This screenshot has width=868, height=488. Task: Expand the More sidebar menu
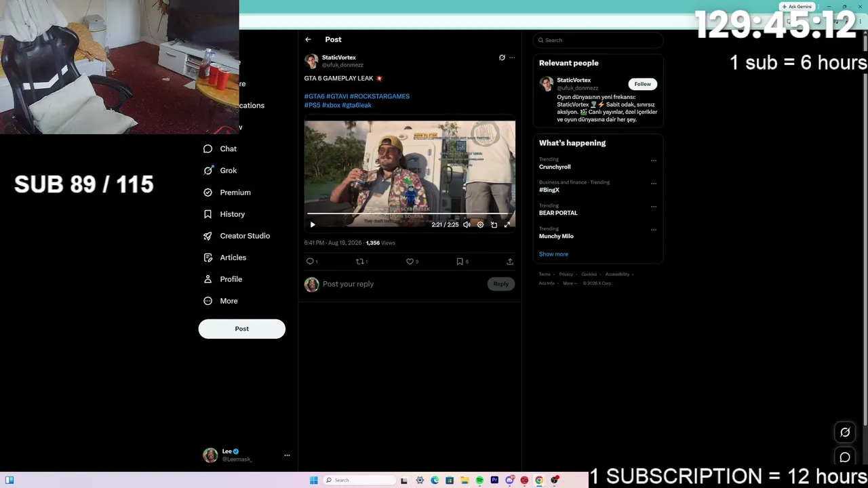[x=221, y=301]
